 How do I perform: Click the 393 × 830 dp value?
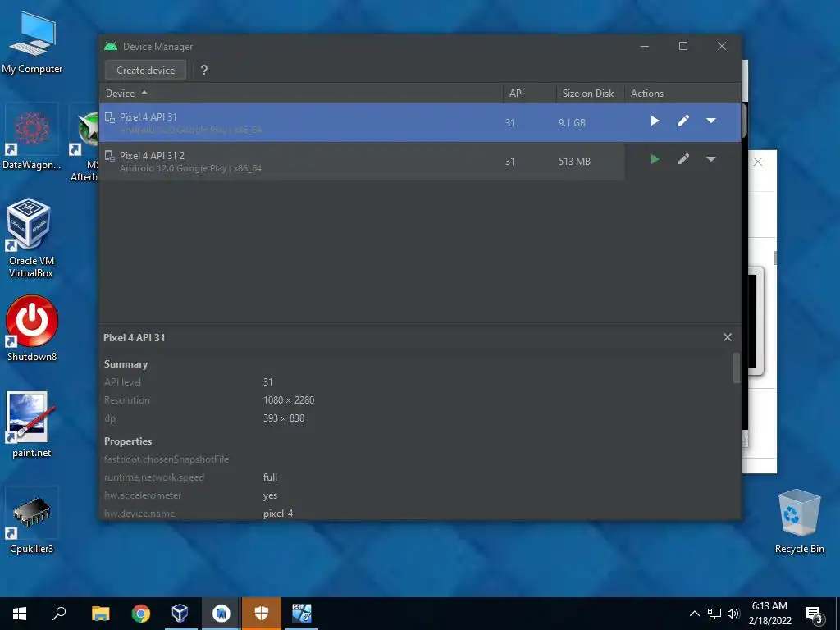284,418
